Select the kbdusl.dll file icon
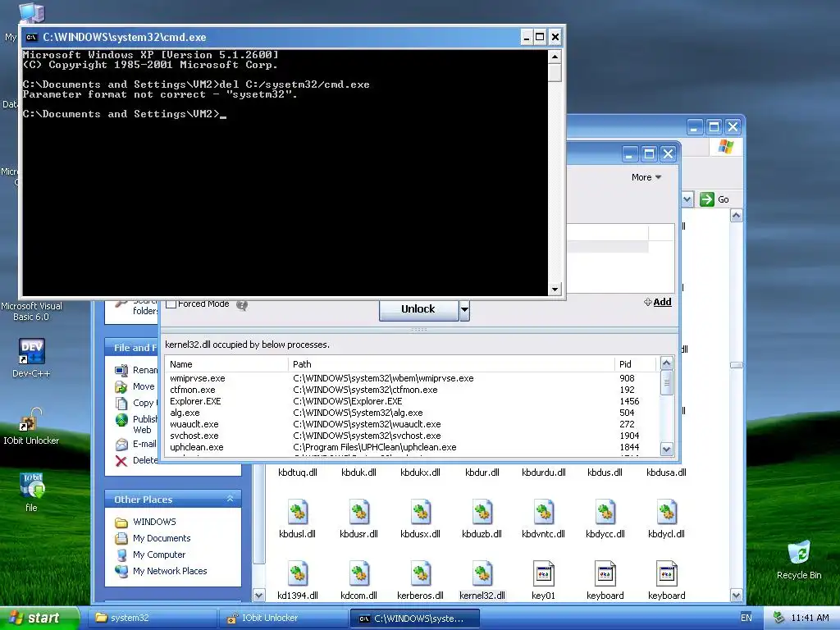This screenshot has height=630, width=840. click(x=297, y=512)
